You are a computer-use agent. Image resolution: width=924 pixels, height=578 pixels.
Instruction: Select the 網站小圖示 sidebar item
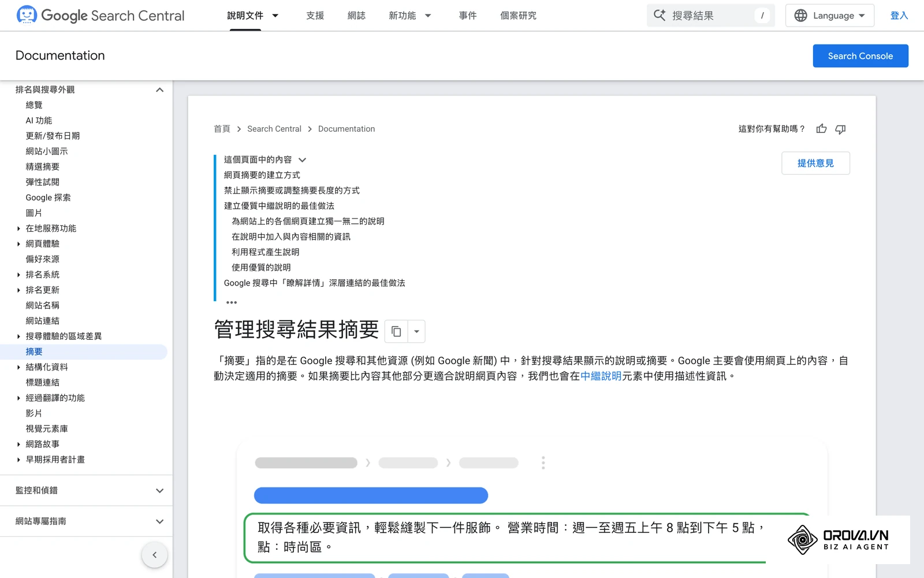pyautogui.click(x=47, y=151)
